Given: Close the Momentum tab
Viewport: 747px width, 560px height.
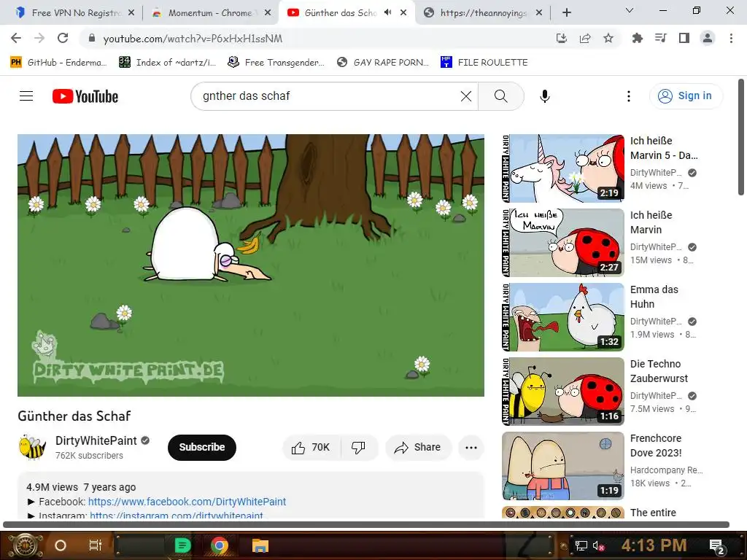Looking at the screenshot, I should point(268,13).
